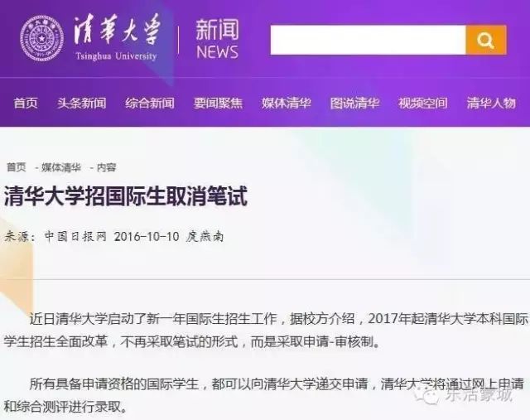Click the Tsinghua University round seal logo
The width and height of the screenshot is (530, 420).
click(41, 39)
